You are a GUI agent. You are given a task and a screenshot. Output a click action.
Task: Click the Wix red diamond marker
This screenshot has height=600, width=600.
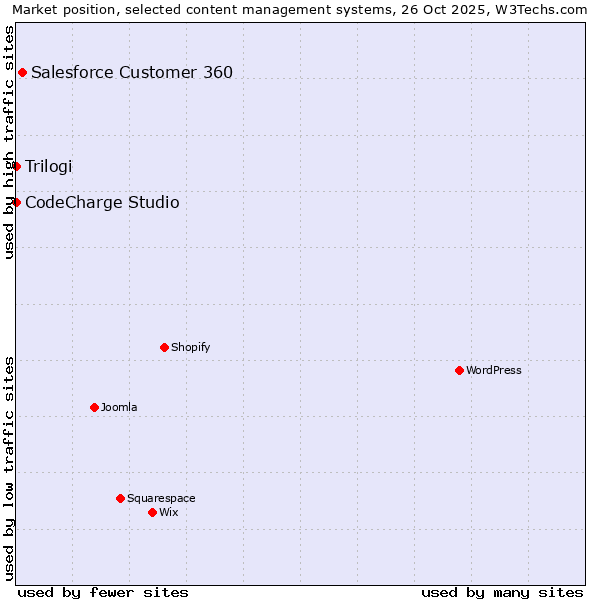click(152, 512)
